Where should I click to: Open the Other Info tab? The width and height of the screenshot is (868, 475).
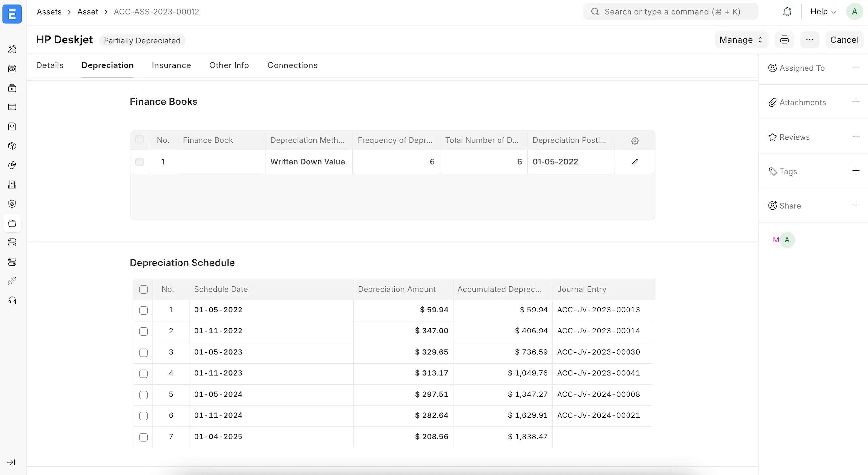pos(229,65)
